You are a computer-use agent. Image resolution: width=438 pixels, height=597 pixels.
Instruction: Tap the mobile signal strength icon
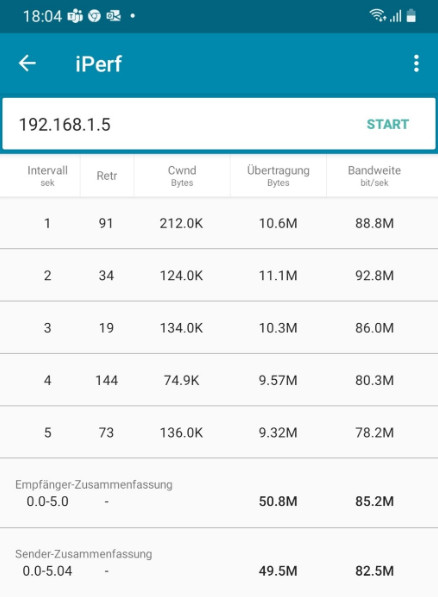(395, 16)
